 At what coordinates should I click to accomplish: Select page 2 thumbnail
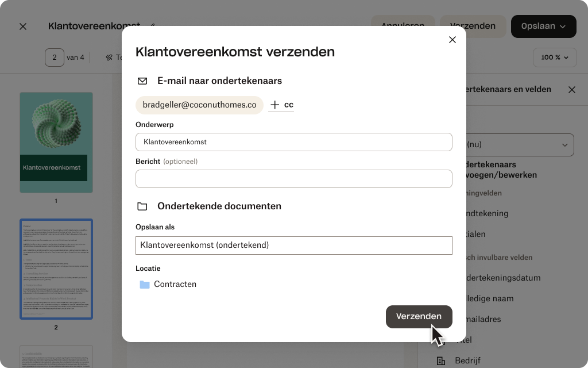click(56, 269)
